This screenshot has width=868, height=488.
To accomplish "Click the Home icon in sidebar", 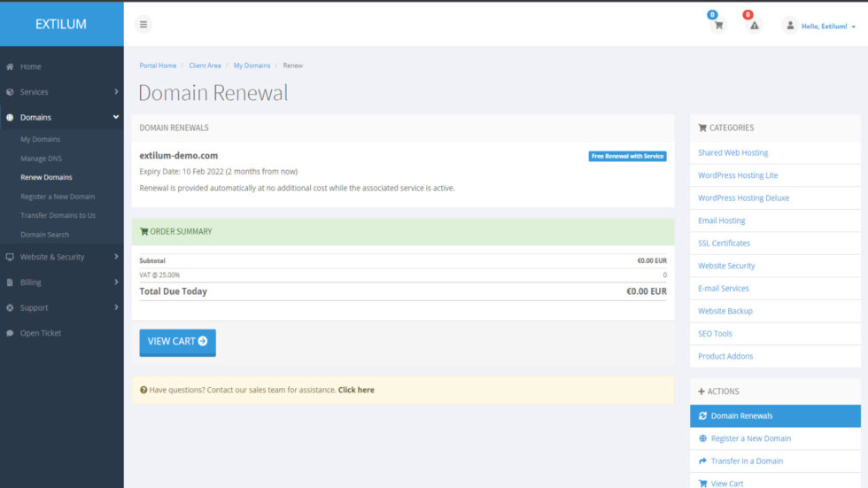I will click(x=10, y=66).
